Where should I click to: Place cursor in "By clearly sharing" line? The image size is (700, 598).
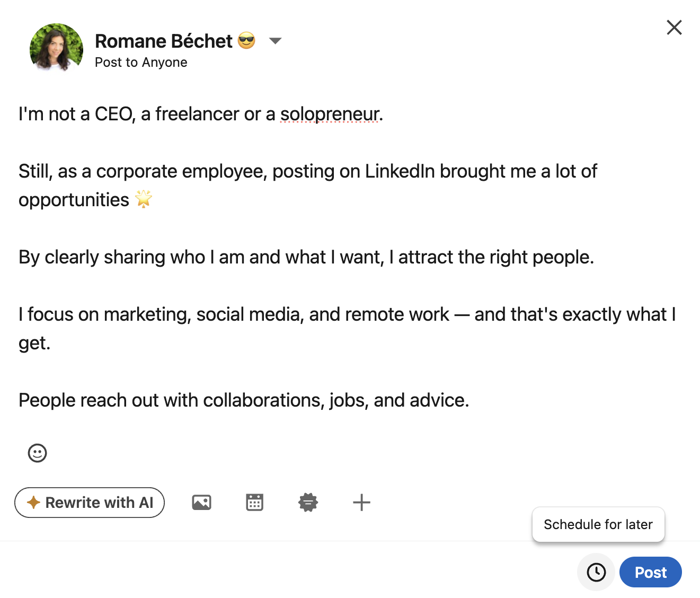(x=306, y=257)
